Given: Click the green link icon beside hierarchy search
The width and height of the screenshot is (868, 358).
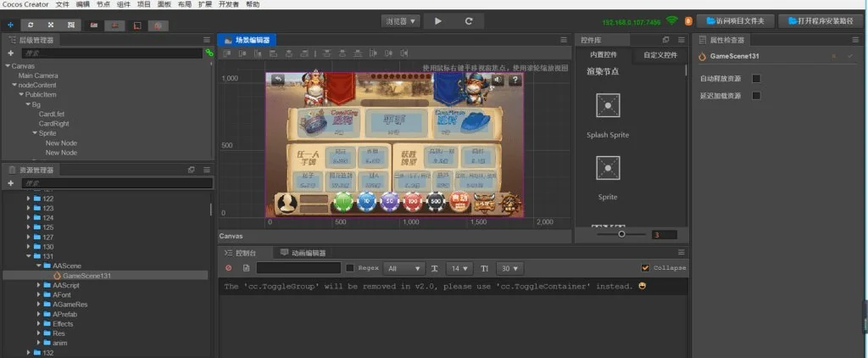Looking at the screenshot, I should tap(209, 53).
